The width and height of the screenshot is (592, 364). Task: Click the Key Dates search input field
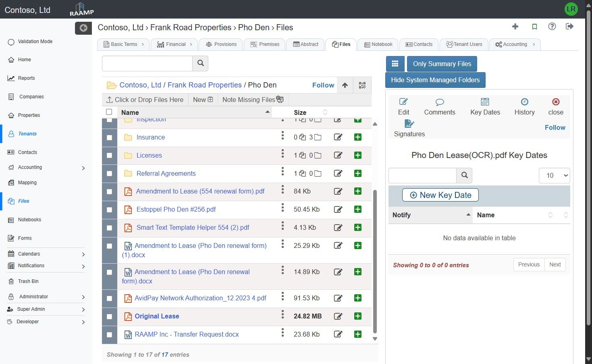click(422, 175)
